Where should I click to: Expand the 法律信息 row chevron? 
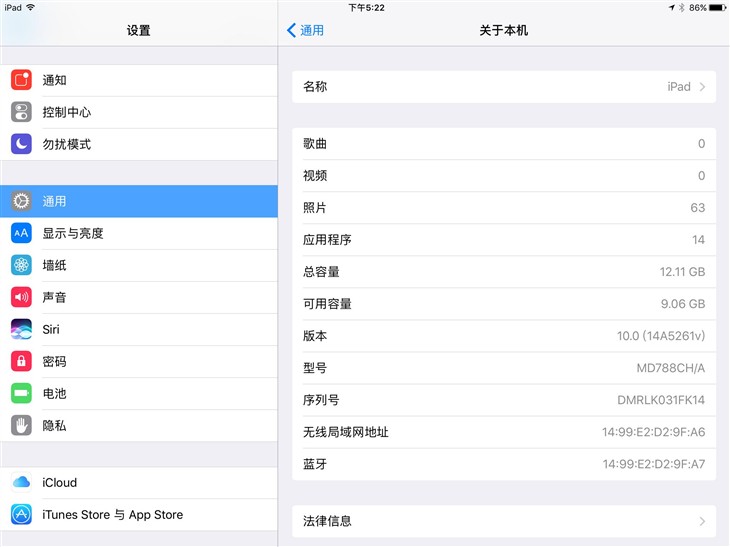[x=702, y=521]
